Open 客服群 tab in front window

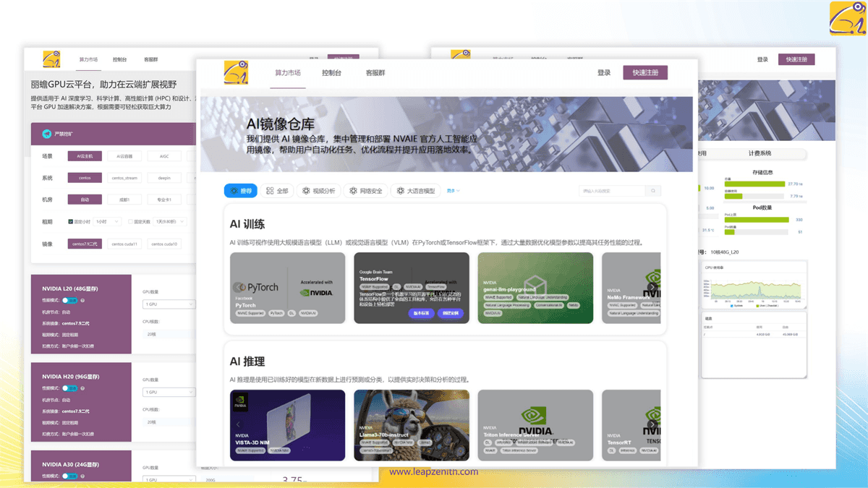[375, 73]
